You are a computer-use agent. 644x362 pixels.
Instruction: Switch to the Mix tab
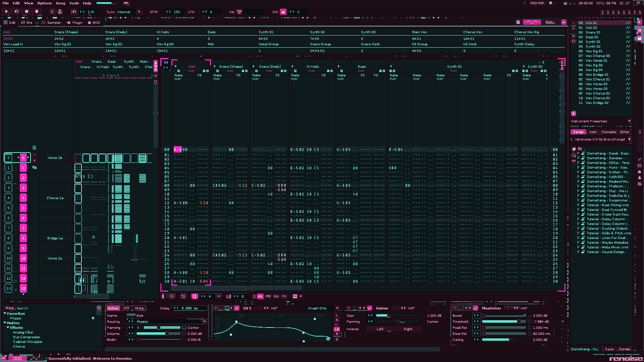[x=27, y=22]
